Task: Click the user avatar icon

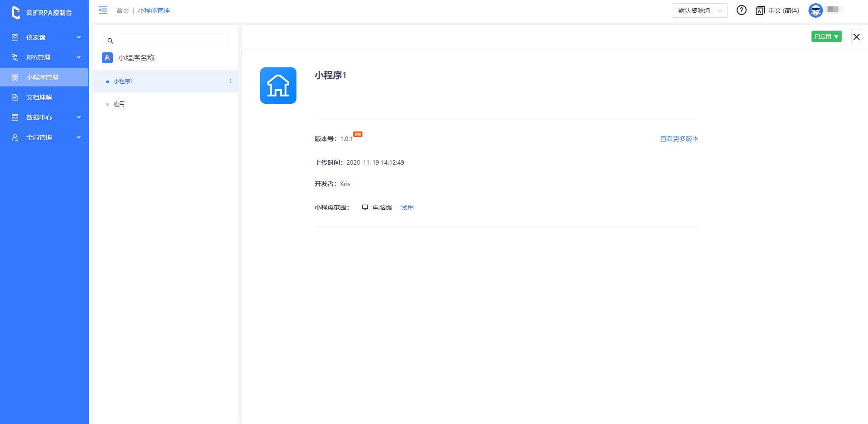Action: 815,10
